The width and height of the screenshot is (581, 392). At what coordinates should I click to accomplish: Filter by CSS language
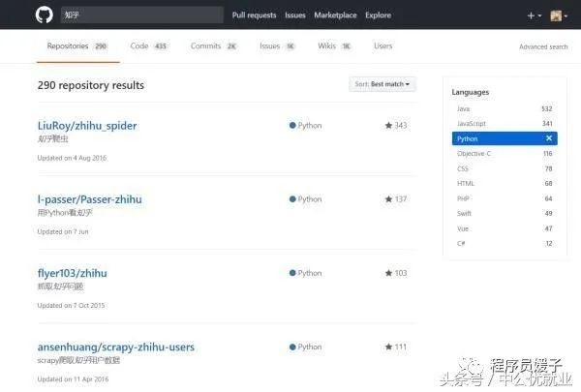[505, 168]
